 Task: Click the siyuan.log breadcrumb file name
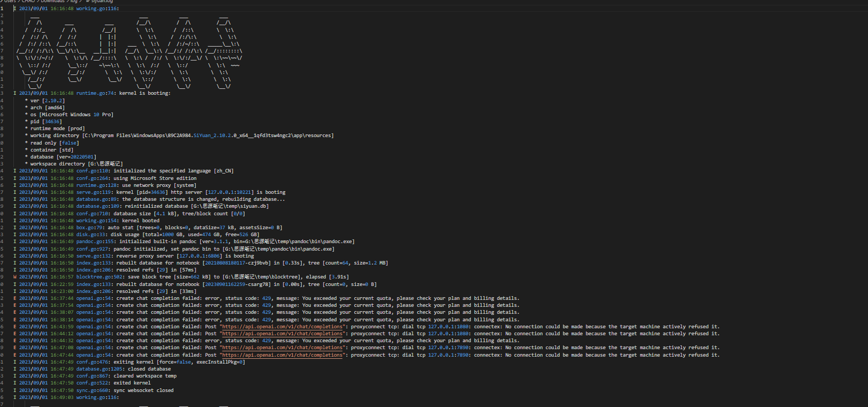click(x=102, y=2)
